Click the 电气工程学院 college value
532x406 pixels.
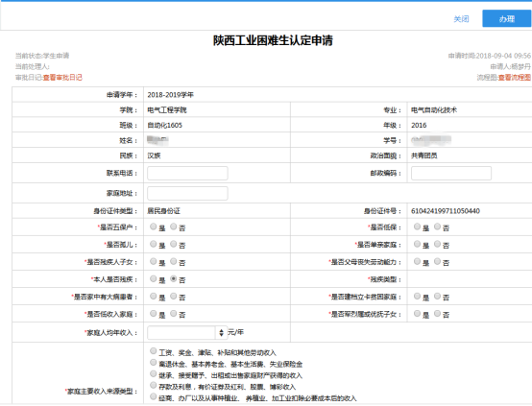pos(167,110)
